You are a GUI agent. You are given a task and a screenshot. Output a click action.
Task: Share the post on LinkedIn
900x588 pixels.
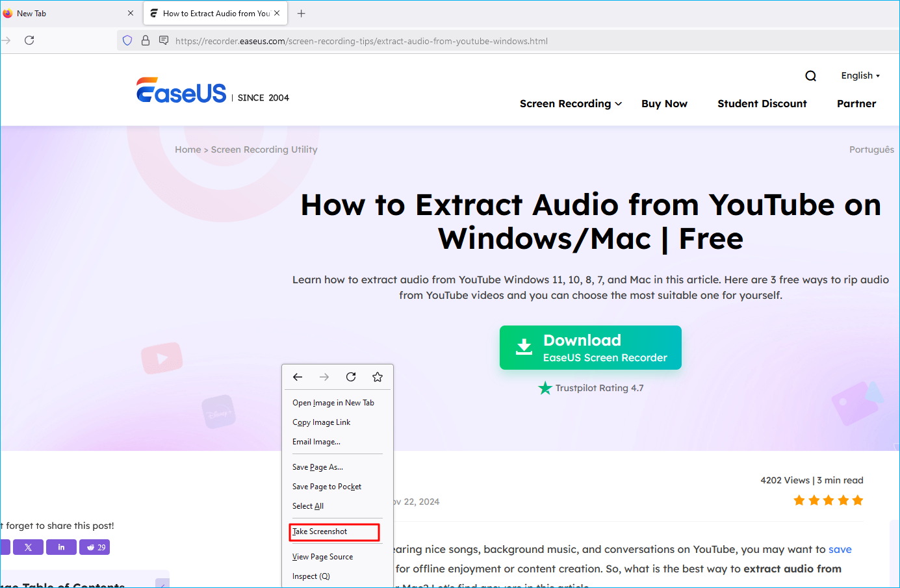point(61,547)
